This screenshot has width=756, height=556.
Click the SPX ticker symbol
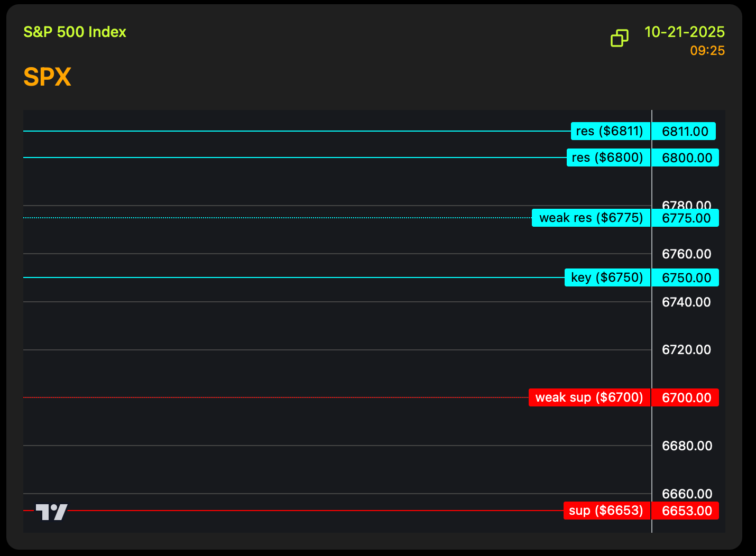[48, 77]
